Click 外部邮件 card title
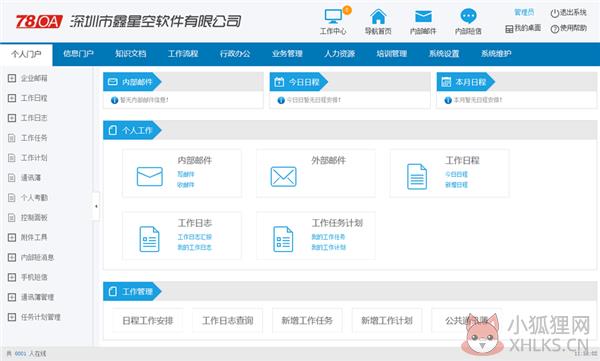The image size is (600, 361). click(328, 160)
